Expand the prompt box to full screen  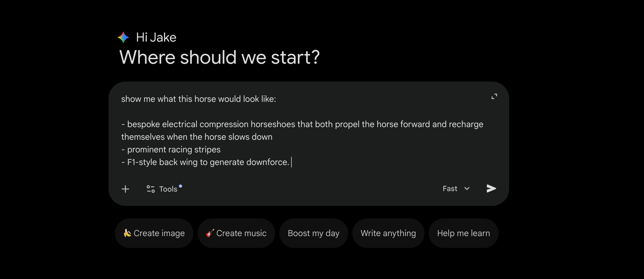click(x=494, y=97)
